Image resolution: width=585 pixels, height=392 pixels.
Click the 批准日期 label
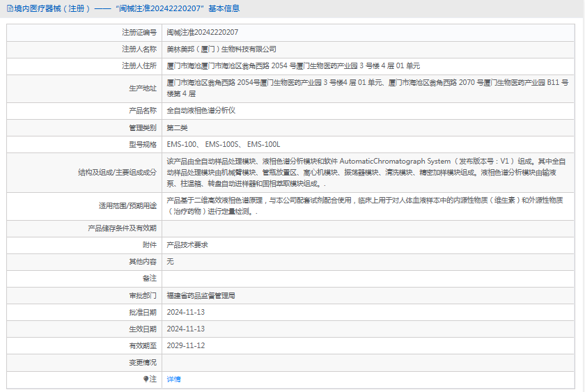[x=143, y=313]
